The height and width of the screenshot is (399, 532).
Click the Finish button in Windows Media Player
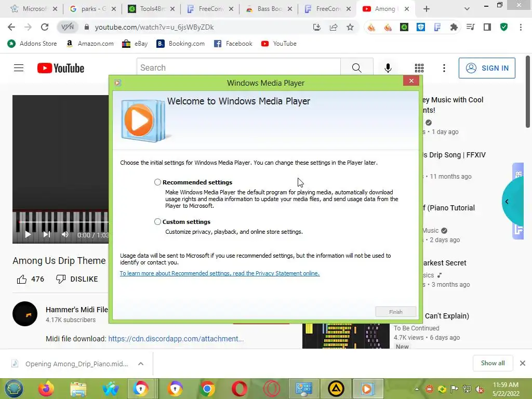point(395,312)
